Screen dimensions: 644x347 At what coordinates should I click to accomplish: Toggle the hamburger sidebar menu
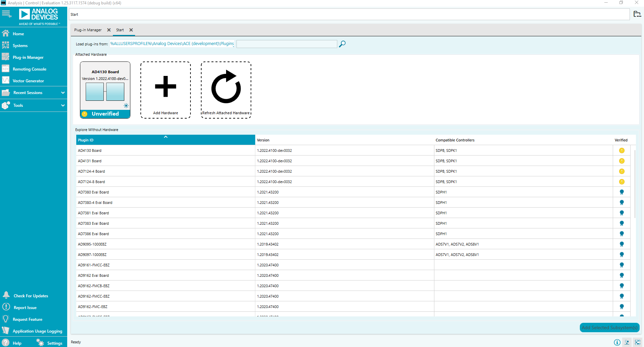(7, 14)
